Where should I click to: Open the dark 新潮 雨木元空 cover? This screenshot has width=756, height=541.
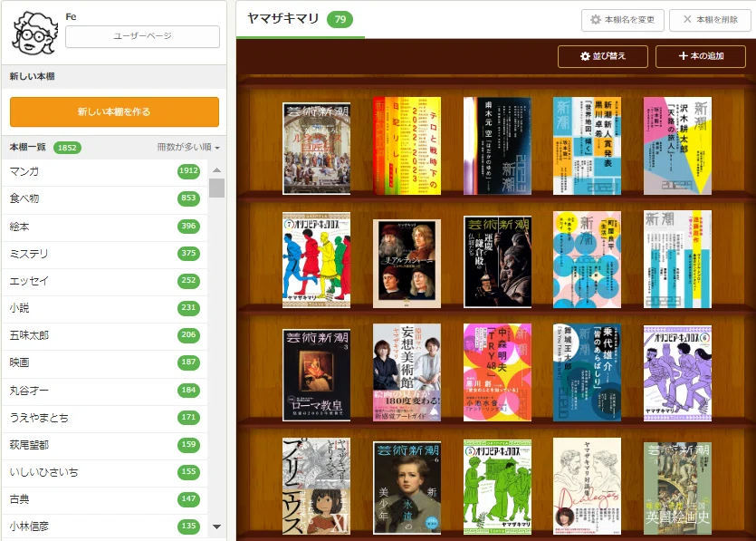pos(498,146)
